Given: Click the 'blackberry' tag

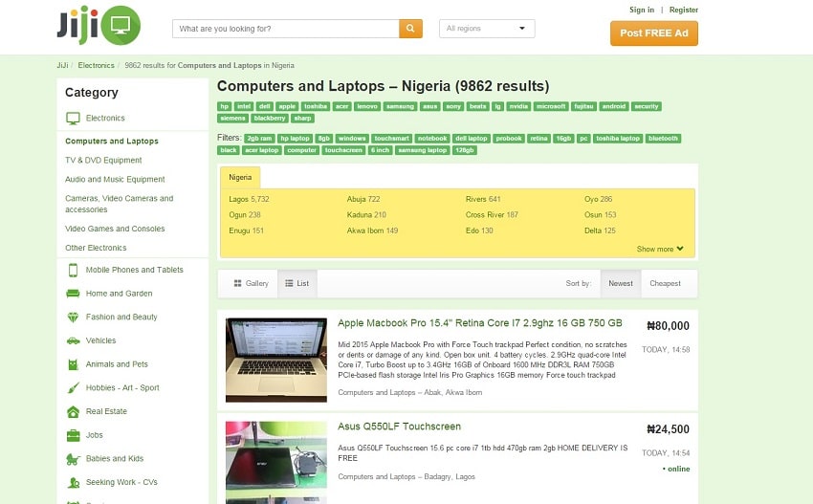Looking at the screenshot, I should tap(270, 119).
